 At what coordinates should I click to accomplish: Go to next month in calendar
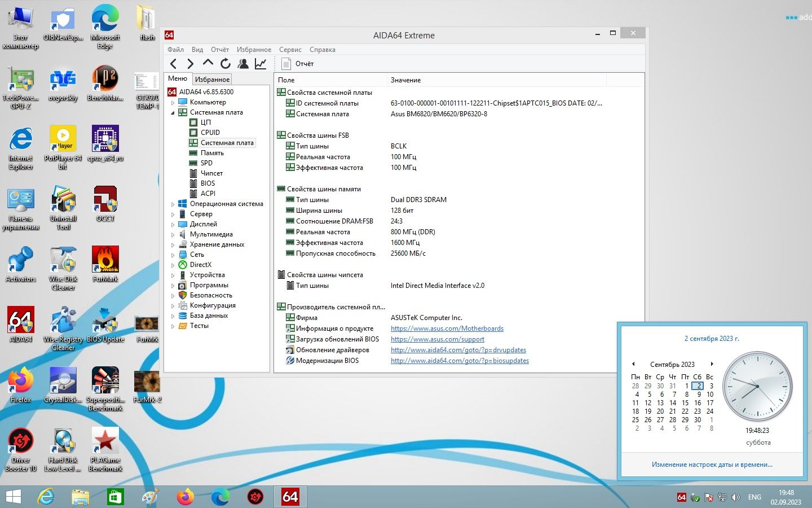coord(712,364)
